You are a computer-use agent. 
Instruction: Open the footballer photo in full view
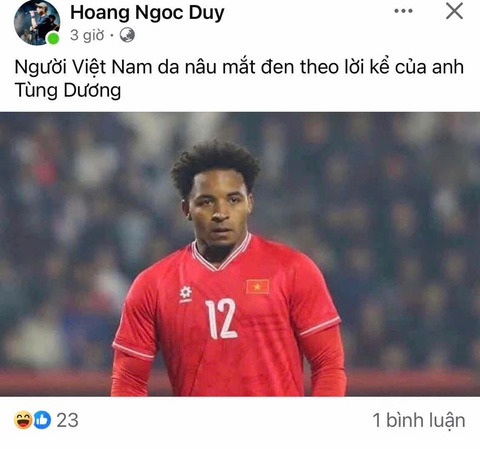[240, 254]
